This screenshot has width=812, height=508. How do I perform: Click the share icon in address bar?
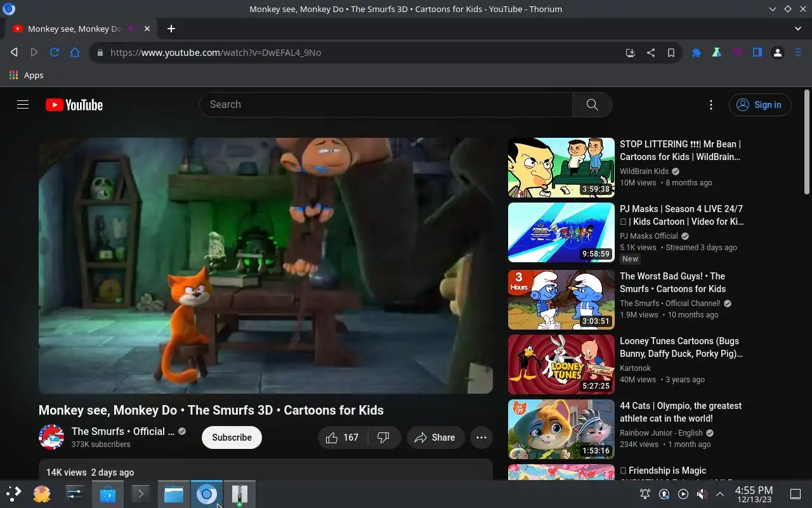coord(650,53)
